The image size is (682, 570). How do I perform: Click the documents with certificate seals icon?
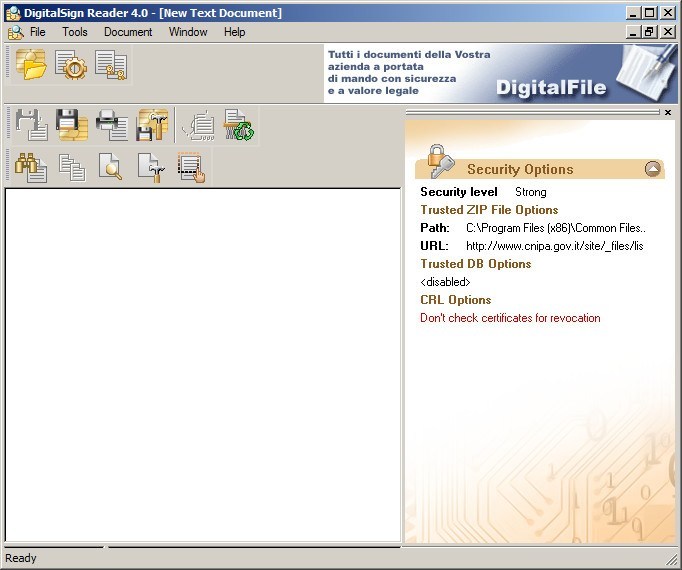(111, 64)
